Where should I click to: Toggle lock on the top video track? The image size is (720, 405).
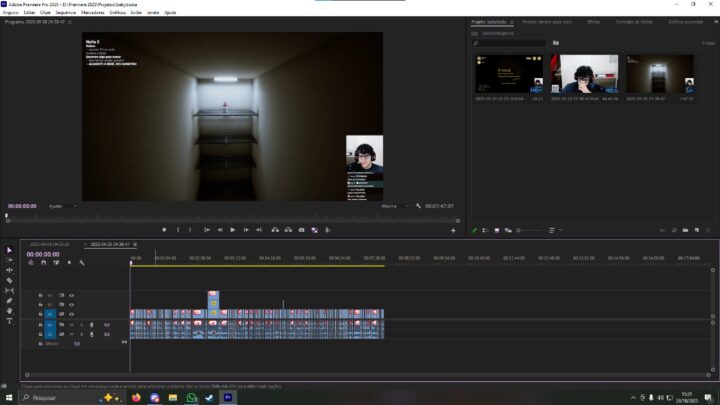point(40,295)
